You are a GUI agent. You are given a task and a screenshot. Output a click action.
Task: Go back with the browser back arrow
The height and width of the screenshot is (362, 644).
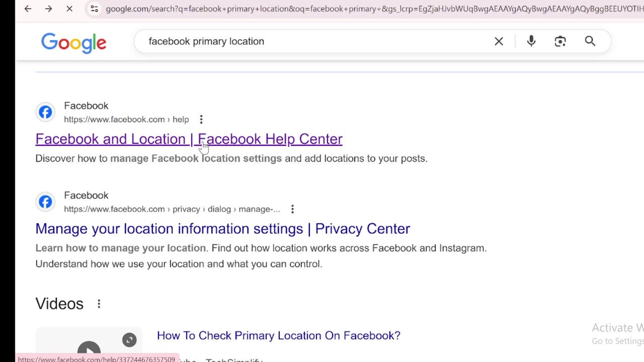pyautogui.click(x=28, y=9)
